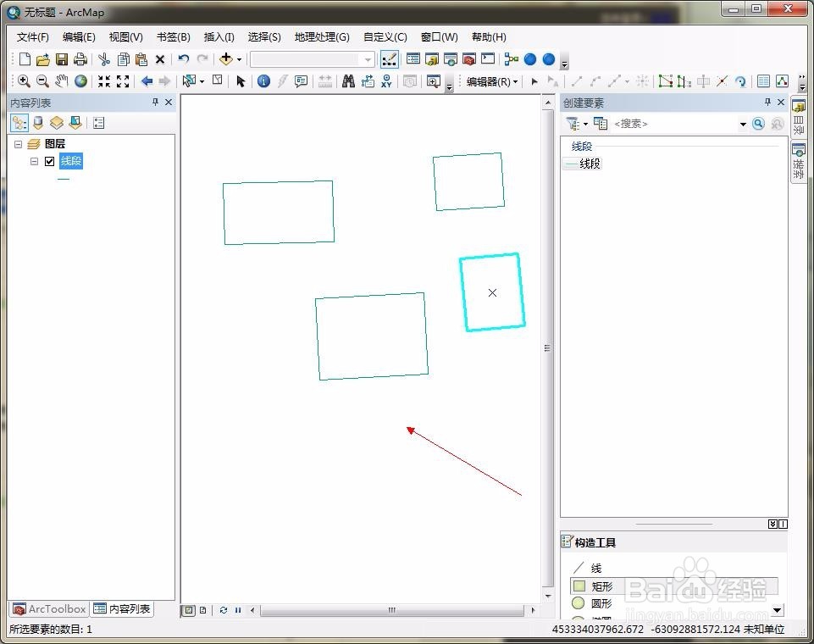Select the 线段 feature template
Screen dimensions: 814x644
[x=584, y=164]
